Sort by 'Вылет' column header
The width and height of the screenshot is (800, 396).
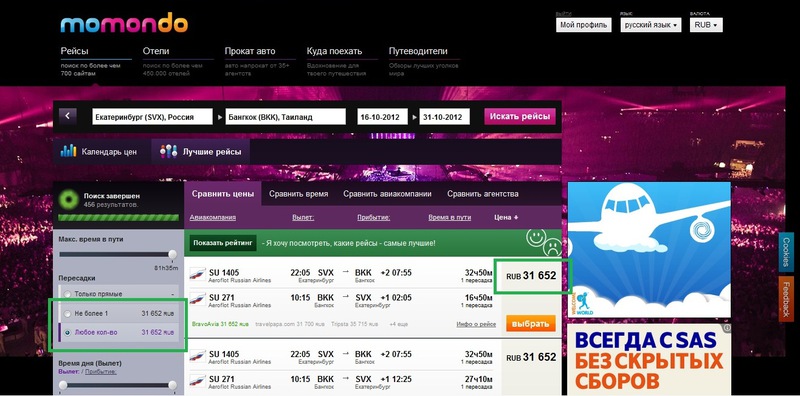303,217
